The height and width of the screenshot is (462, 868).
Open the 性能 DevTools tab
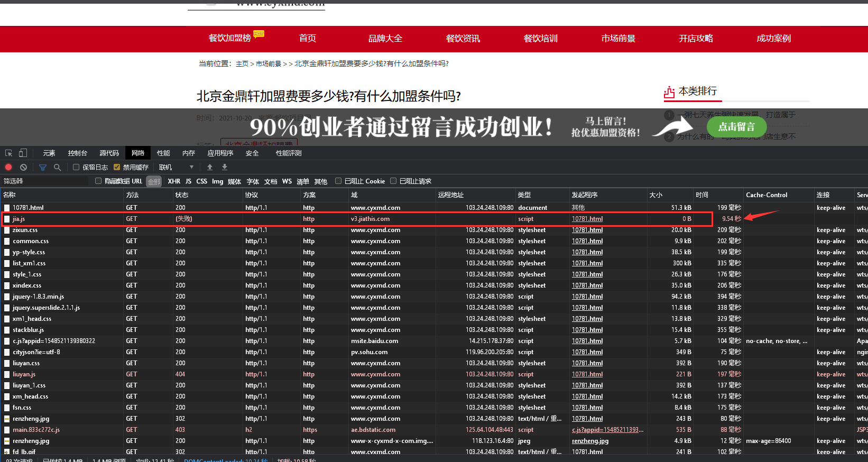point(163,153)
